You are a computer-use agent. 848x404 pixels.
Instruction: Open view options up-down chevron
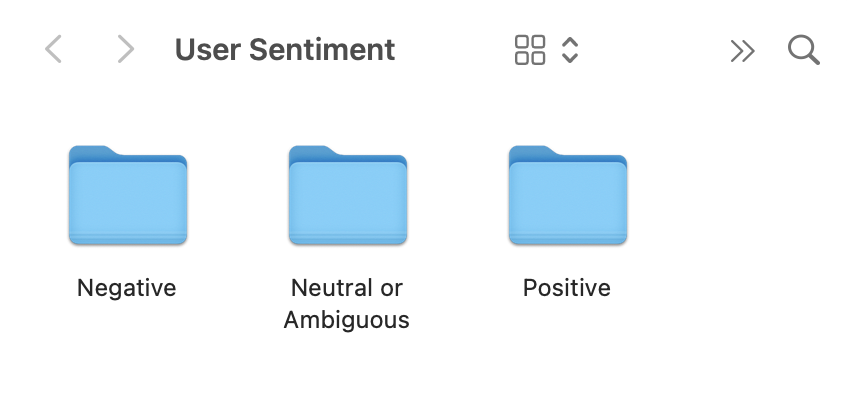pos(570,50)
